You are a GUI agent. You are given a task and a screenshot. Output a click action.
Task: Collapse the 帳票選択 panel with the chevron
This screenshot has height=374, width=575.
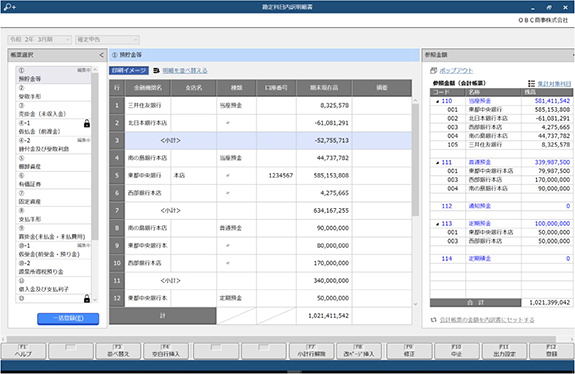(x=101, y=55)
